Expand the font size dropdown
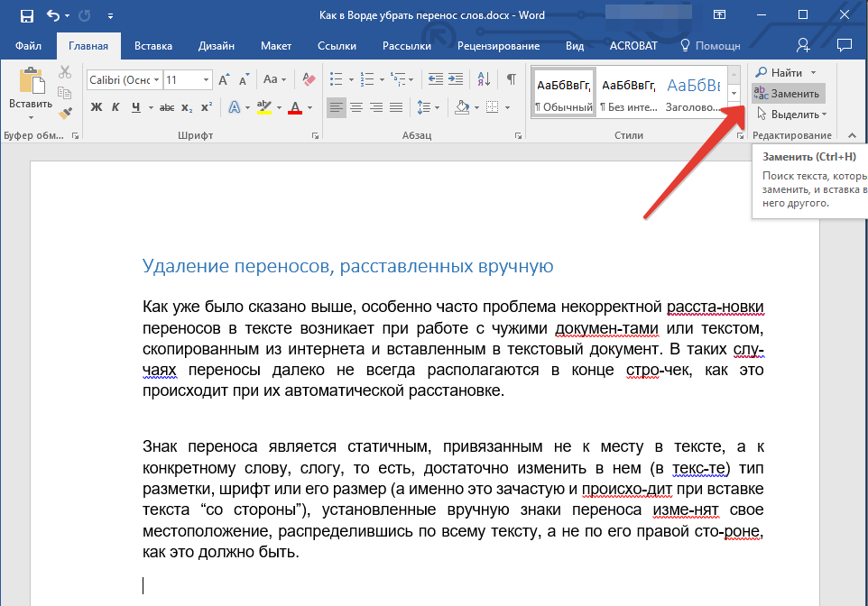Image resolution: width=868 pixels, height=606 pixels. coord(207,80)
